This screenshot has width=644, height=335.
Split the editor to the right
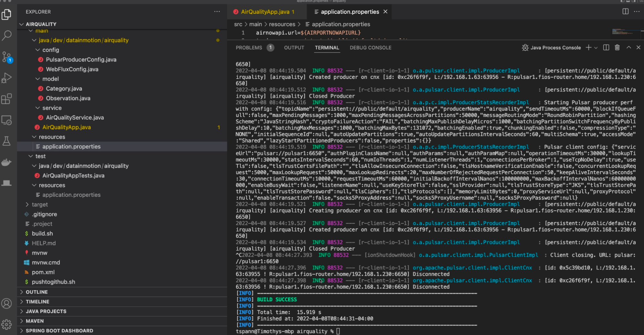coord(625,12)
